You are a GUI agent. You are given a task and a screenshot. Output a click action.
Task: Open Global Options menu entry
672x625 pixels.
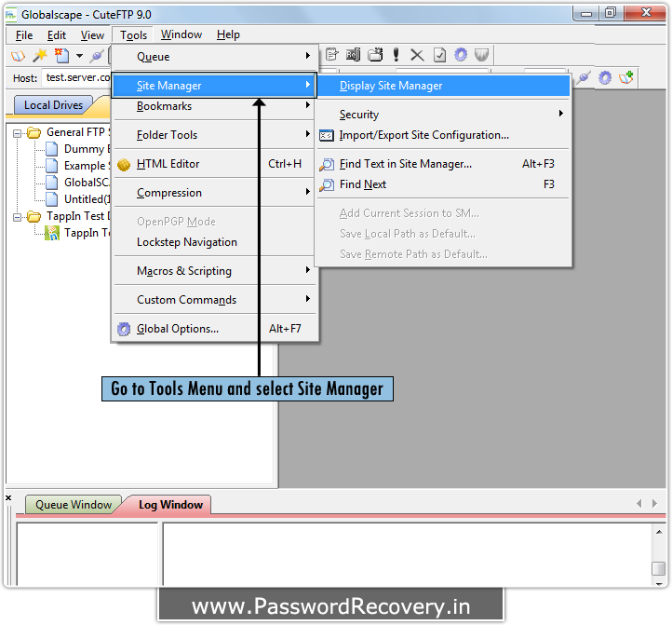pos(215,329)
